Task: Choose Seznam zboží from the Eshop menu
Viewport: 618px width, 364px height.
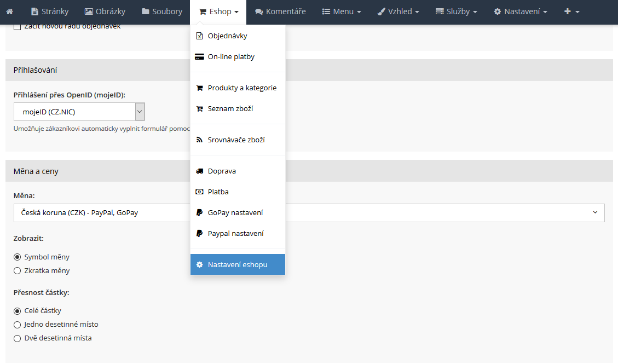Action: coord(230,109)
